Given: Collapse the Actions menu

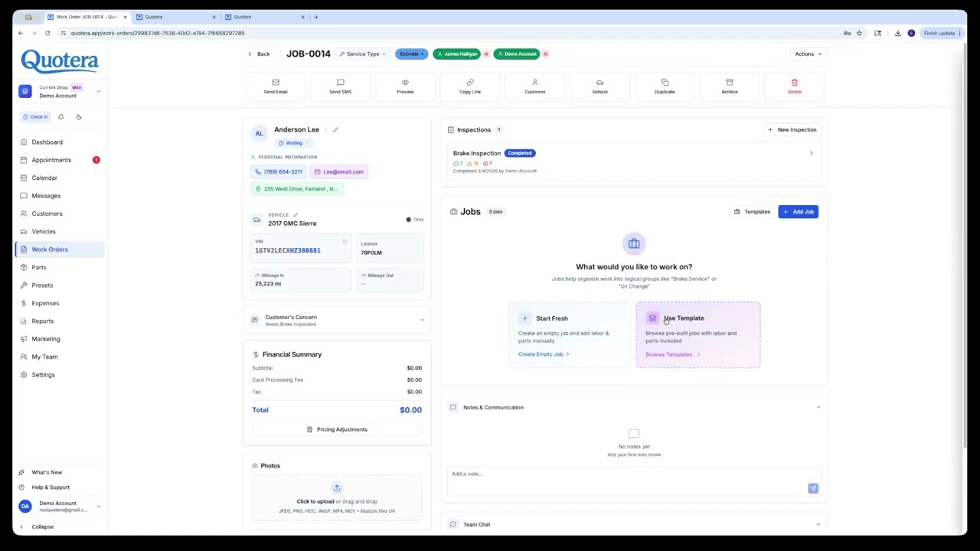Looking at the screenshot, I should 808,54.
